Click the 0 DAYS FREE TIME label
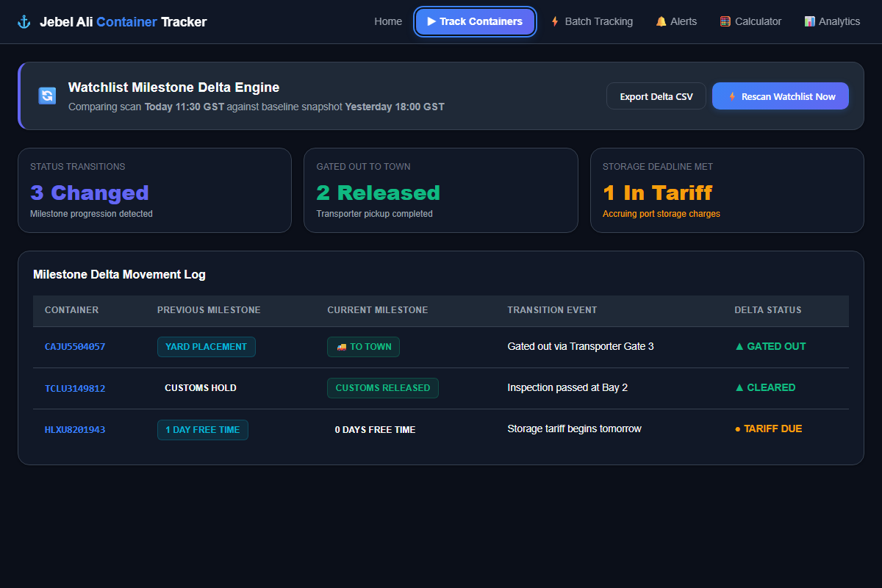Image resolution: width=882 pixels, height=588 pixels. [x=375, y=430]
